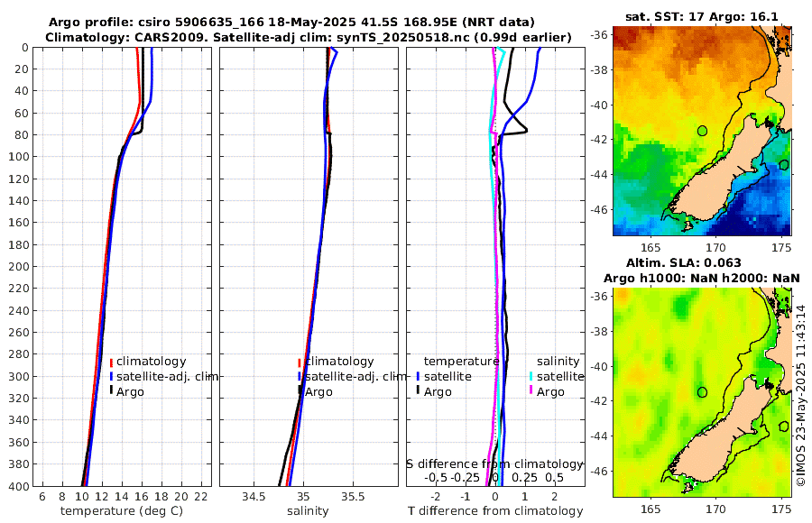Click longitude tick 165 on SST map
812x523 pixels.
pyautogui.click(x=651, y=248)
